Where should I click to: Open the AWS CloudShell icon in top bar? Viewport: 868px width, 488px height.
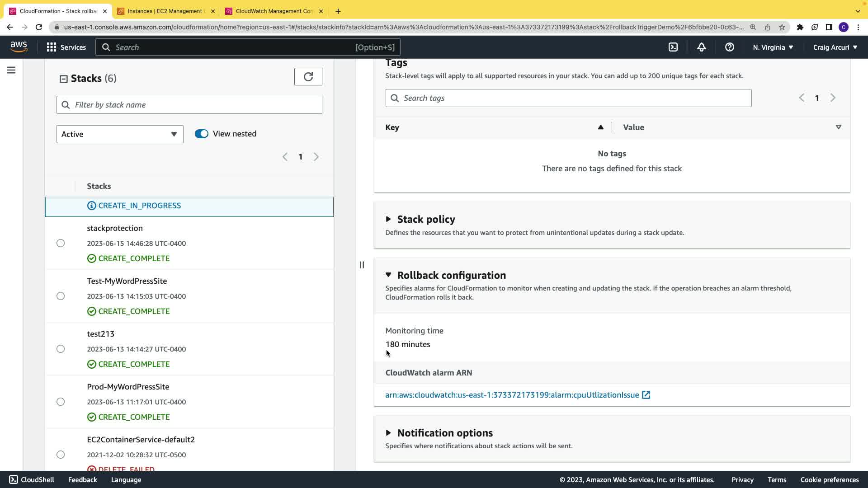[673, 47]
